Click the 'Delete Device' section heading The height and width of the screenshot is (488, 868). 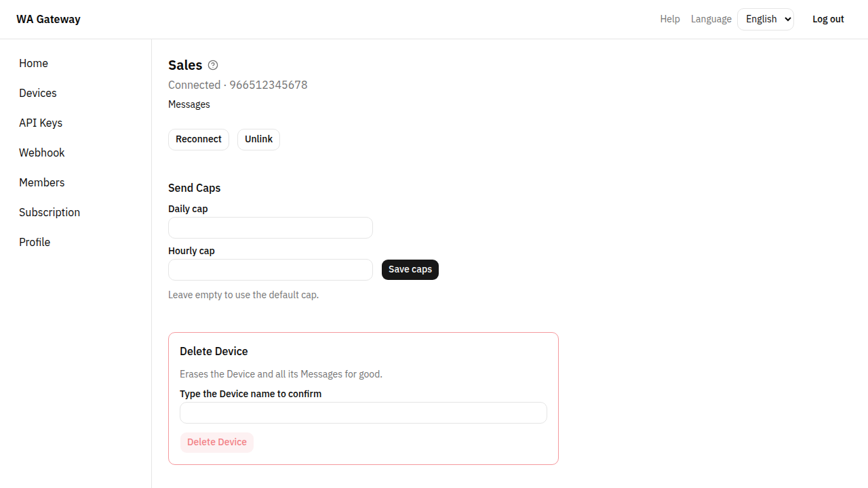214,351
